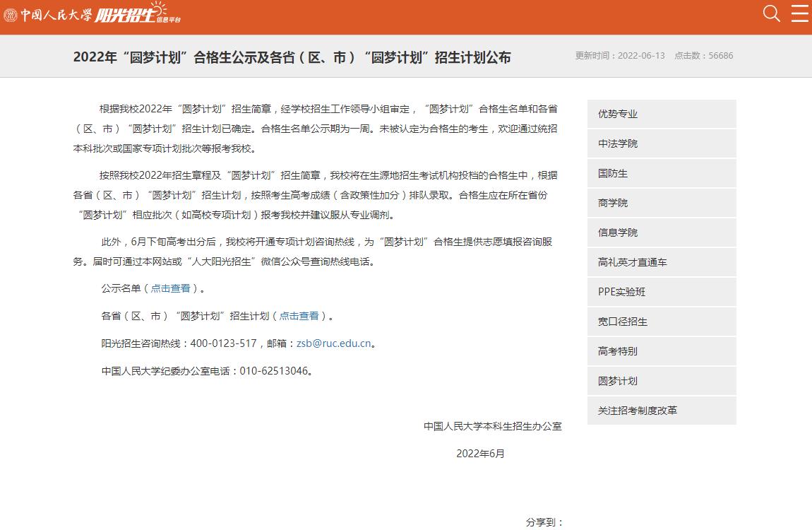
Task: Click 点击查看 link after 公示名单
Action: point(170,288)
